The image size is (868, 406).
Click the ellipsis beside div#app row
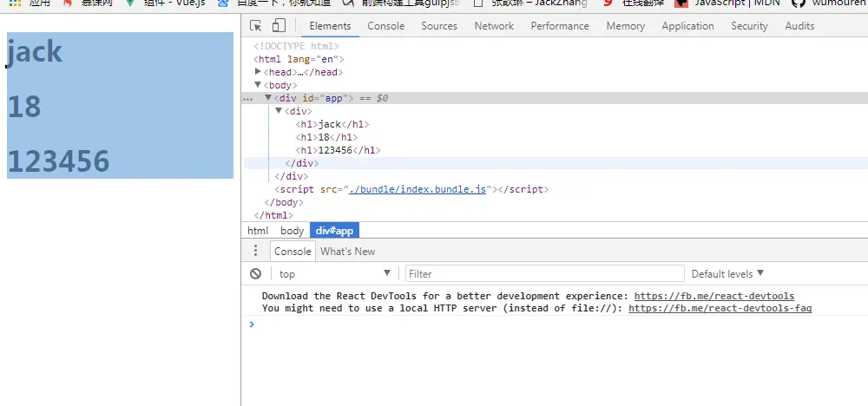click(x=247, y=98)
